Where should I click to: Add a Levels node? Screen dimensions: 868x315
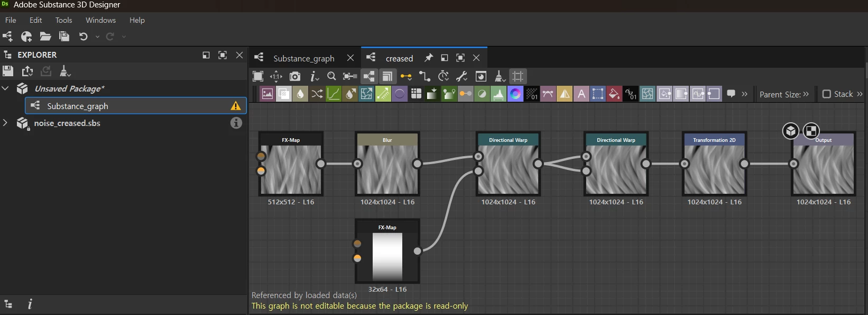pyautogui.click(x=498, y=94)
